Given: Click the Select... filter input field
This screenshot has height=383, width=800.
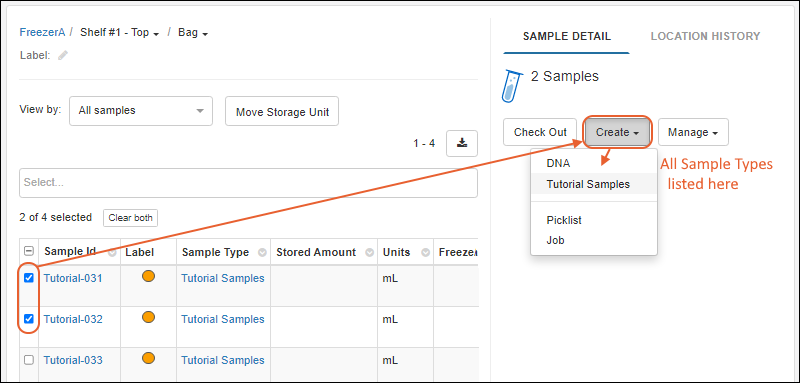Looking at the screenshot, I should (248, 183).
